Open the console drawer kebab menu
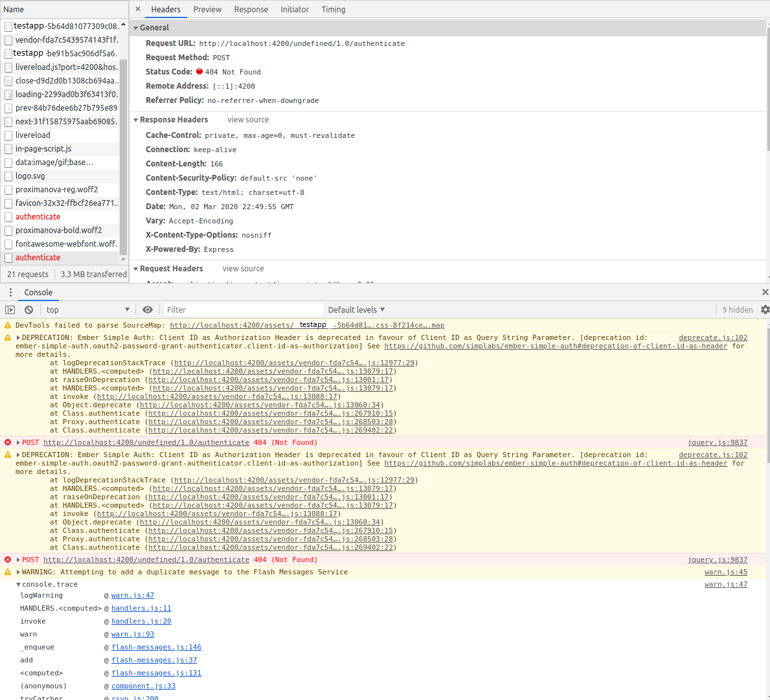The height and width of the screenshot is (700, 770). pos(10,293)
